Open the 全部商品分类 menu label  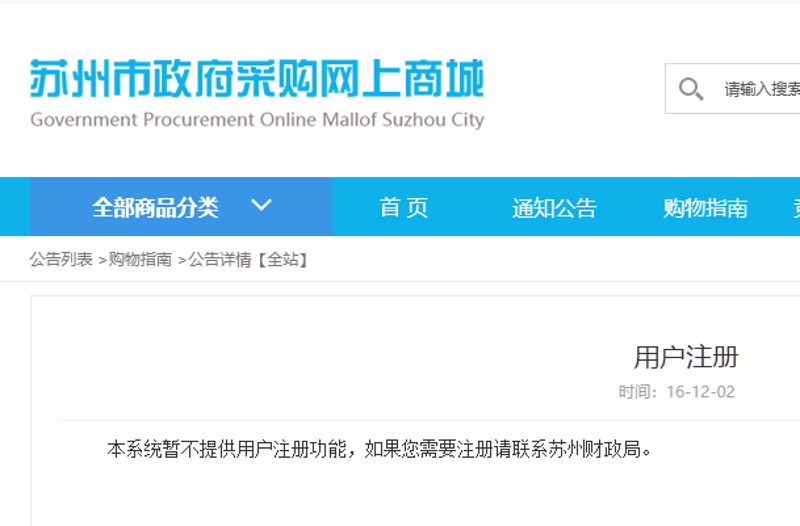156,207
